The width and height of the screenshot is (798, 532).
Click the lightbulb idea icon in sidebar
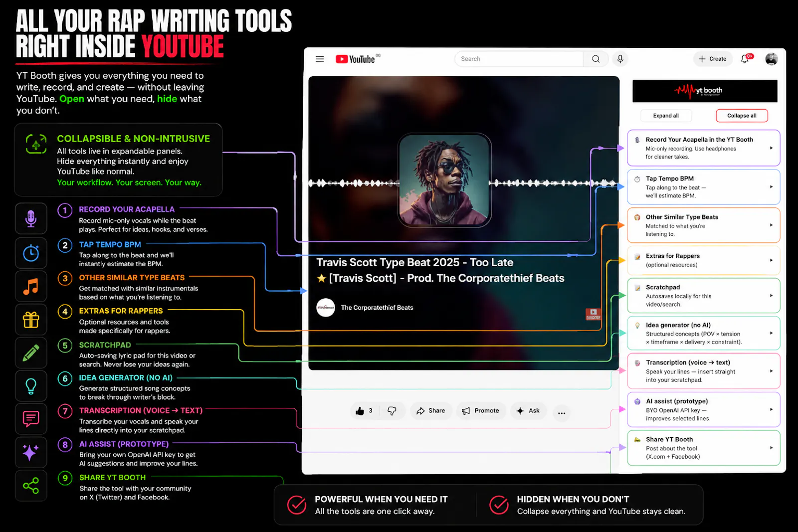pos(31,386)
